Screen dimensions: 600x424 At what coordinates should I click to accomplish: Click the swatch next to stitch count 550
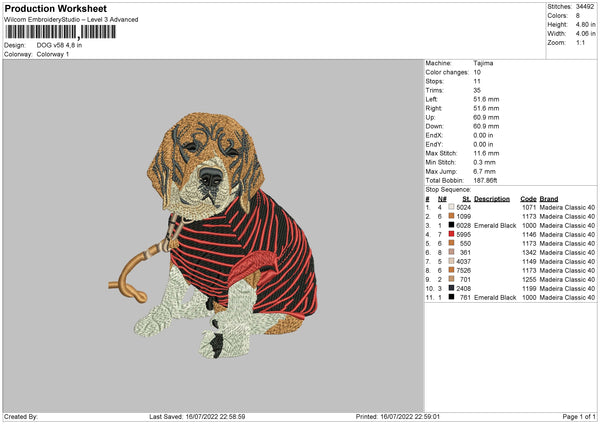tap(451, 243)
